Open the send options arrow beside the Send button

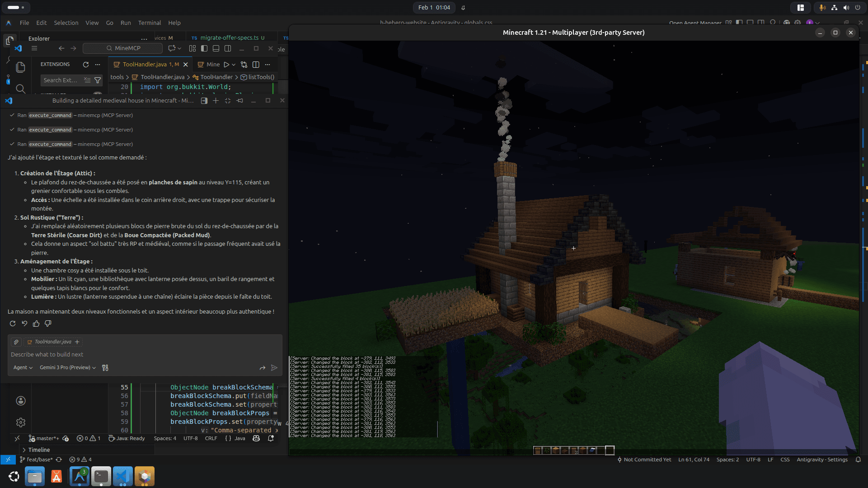[x=263, y=368]
